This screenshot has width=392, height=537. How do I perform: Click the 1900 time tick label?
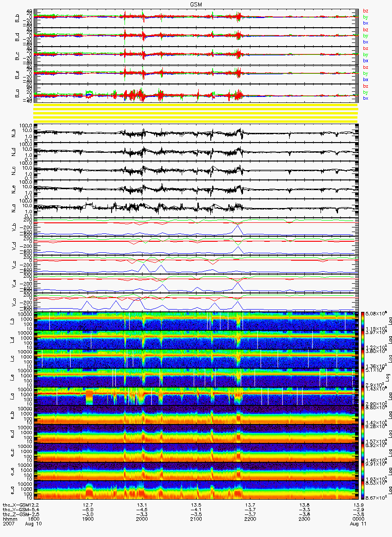point(88,519)
